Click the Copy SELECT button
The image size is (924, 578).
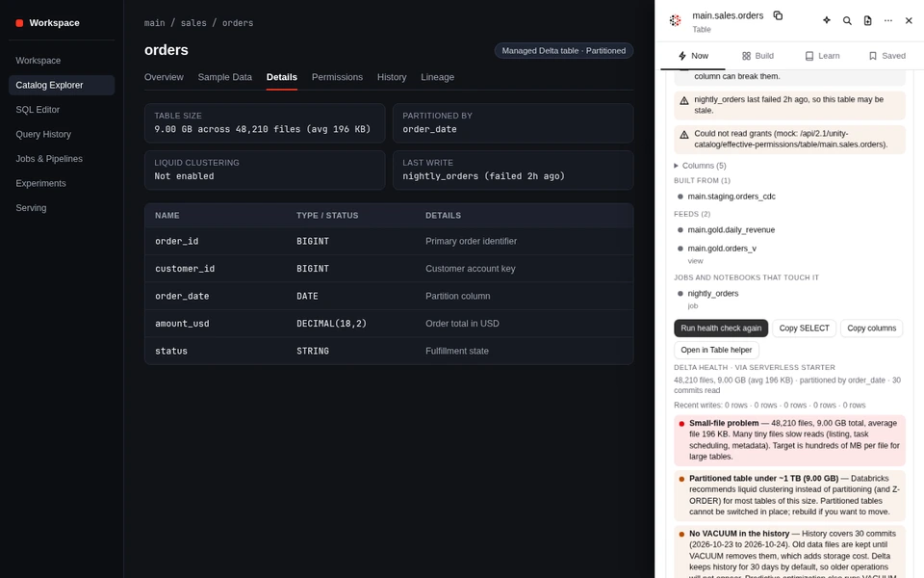(804, 328)
